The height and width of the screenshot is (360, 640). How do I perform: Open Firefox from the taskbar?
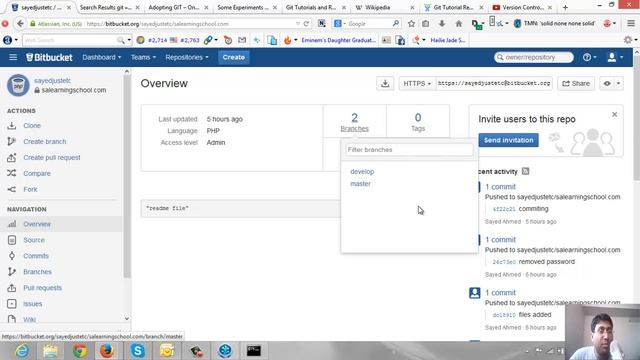click(108, 351)
